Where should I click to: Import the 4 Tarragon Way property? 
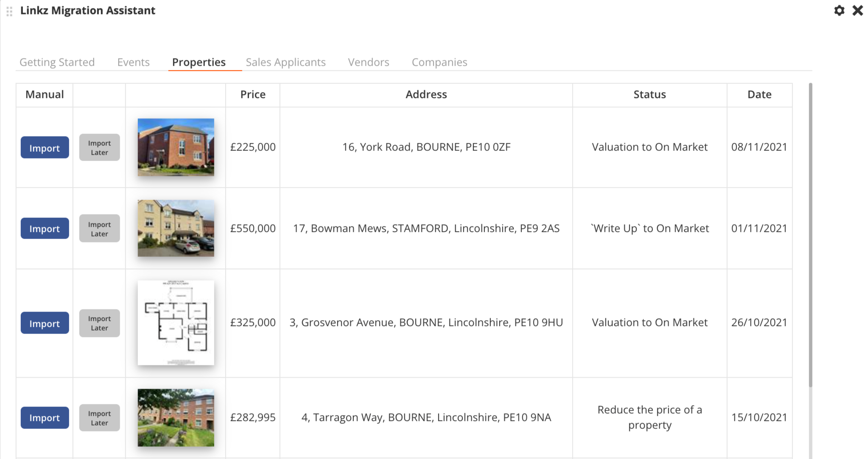coord(45,417)
